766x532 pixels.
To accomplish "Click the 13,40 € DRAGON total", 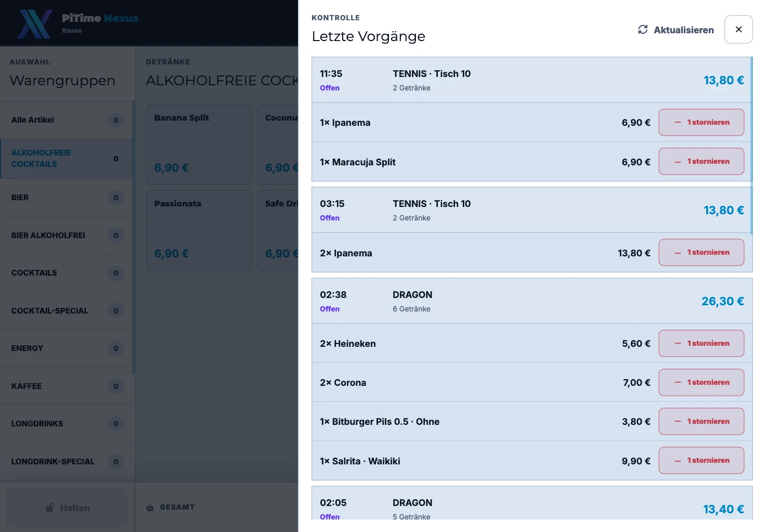I will (x=723, y=509).
